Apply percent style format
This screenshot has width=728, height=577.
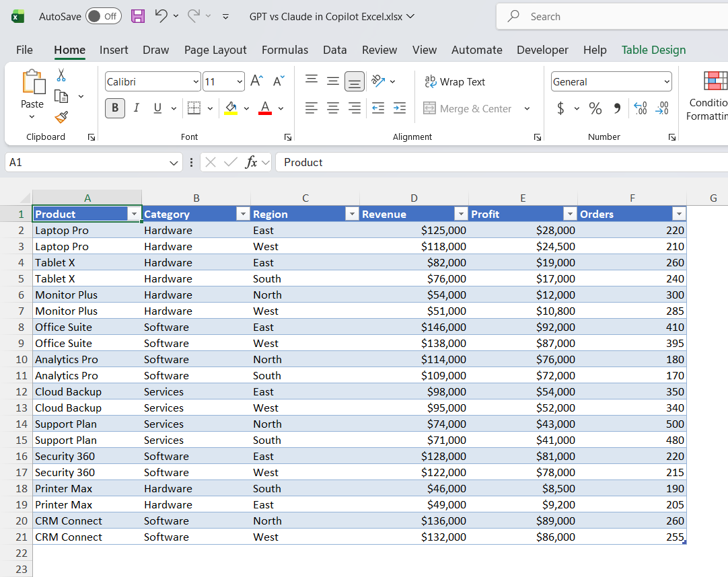(595, 109)
